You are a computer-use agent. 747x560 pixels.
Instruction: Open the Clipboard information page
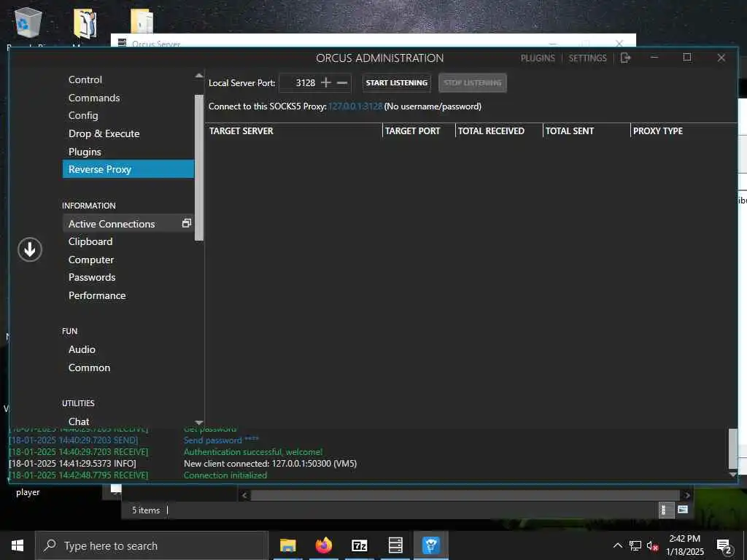90,241
